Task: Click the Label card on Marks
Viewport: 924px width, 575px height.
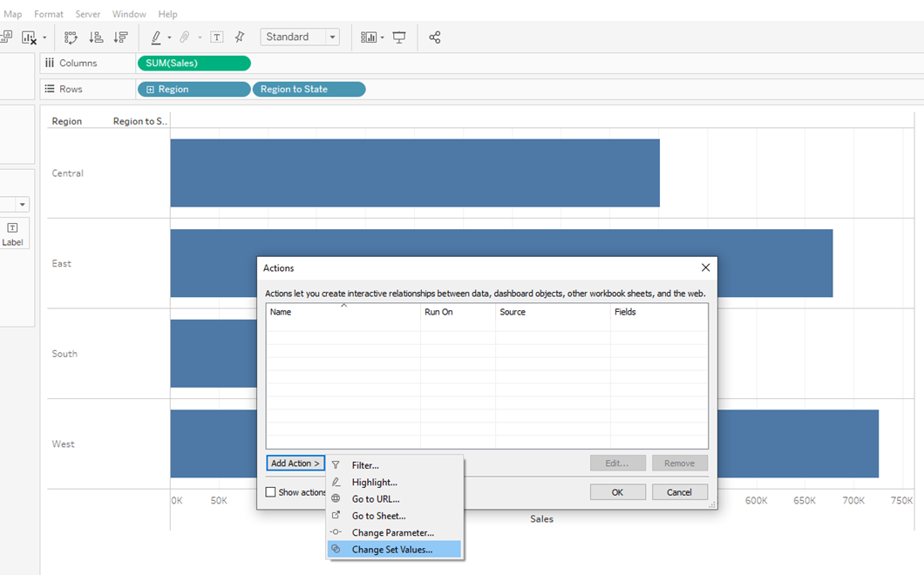Action: pyautogui.click(x=12, y=233)
